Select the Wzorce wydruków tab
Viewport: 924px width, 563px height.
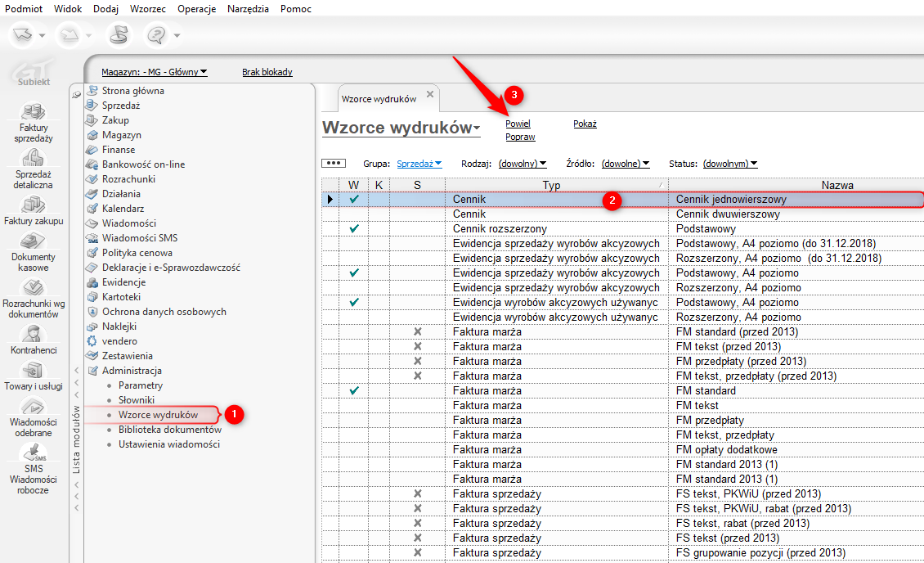pos(379,99)
